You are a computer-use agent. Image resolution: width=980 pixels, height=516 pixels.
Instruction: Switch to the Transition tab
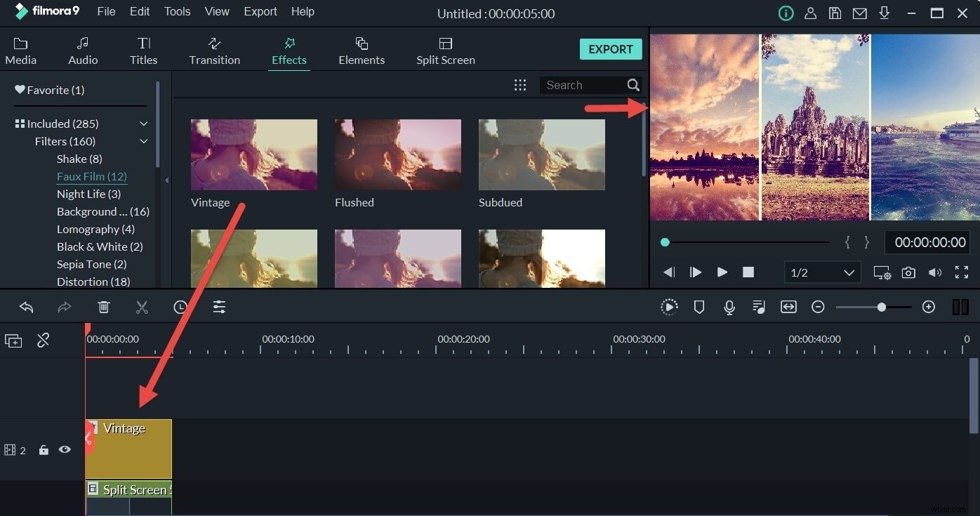[214, 49]
